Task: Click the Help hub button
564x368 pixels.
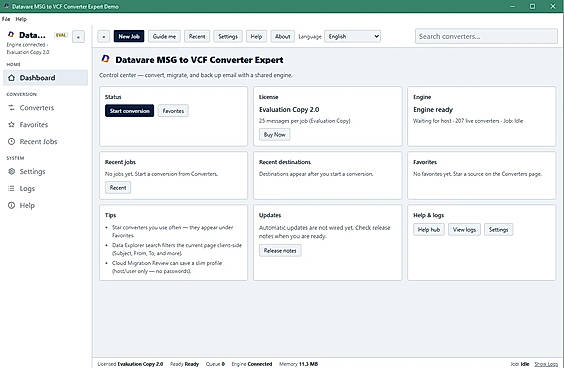Action: click(429, 230)
